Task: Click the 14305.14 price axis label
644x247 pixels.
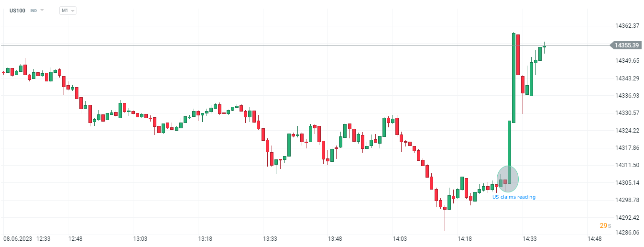Action: coord(627,182)
